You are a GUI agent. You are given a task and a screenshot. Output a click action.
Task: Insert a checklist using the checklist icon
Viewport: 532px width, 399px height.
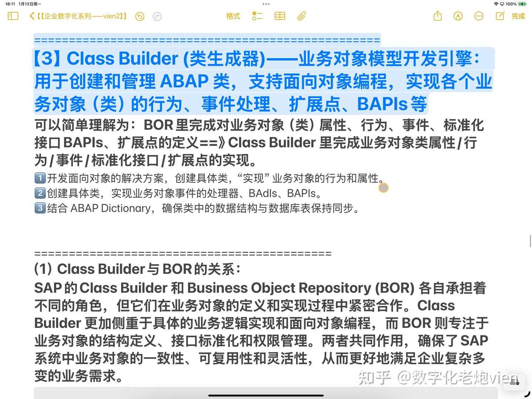point(257,16)
